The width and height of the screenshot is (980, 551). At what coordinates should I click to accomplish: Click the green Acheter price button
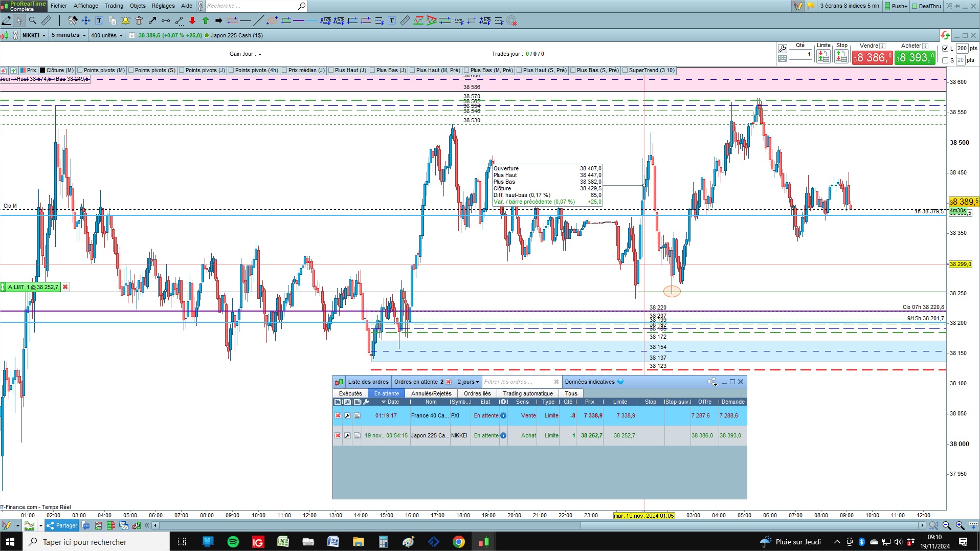click(915, 58)
